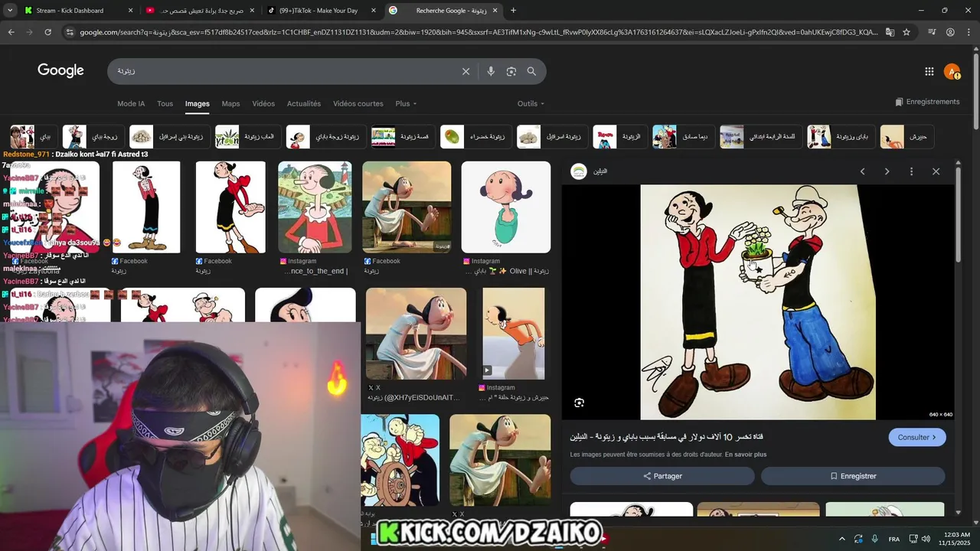Image resolution: width=980 pixels, height=551 pixels.
Task: Click the microphone tray icon
Action: [874, 539]
